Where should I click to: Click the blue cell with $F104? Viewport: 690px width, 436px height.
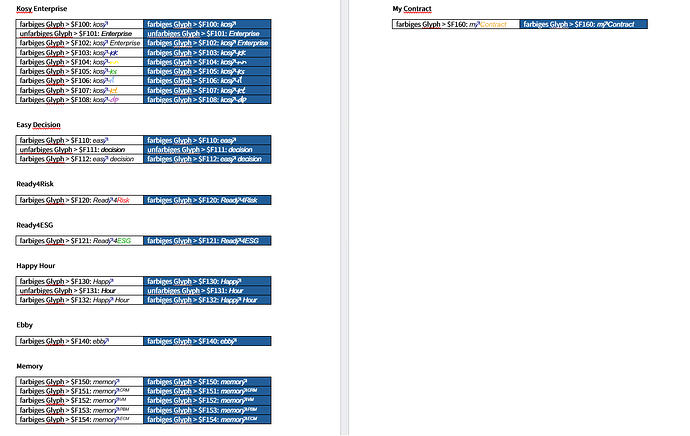click(x=207, y=62)
